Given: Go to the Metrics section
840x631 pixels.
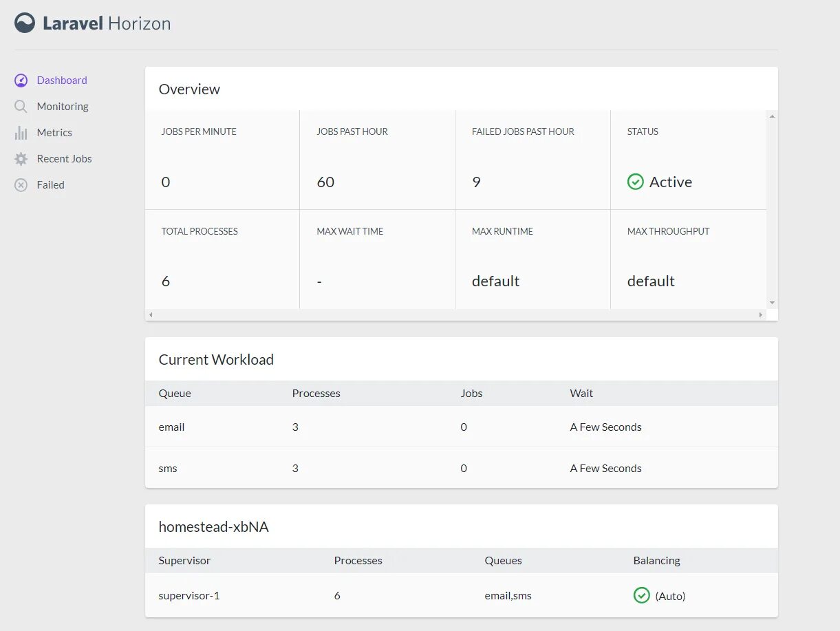Looking at the screenshot, I should tap(54, 133).
